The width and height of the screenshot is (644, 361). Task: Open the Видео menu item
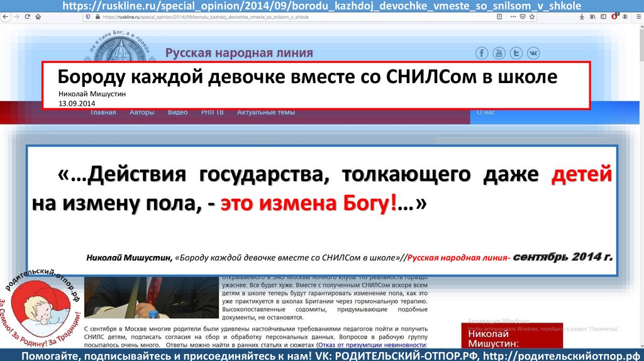pos(177,113)
